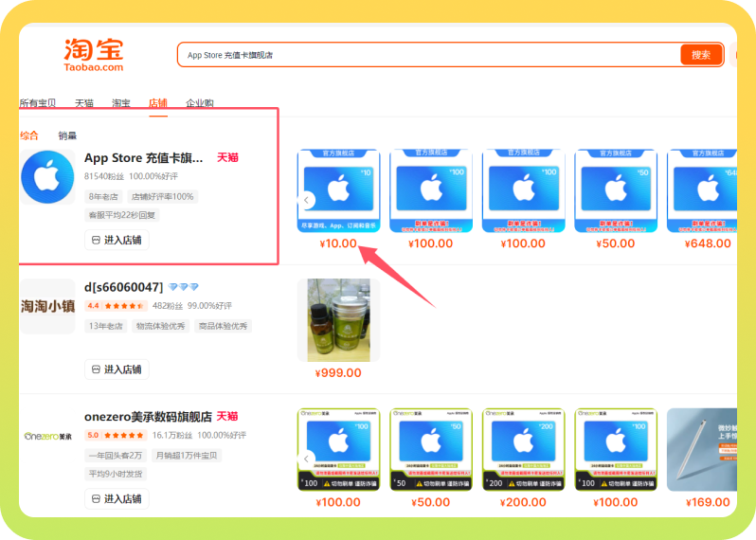Switch to 天猫 tab
The image size is (756, 540).
pyautogui.click(x=84, y=102)
